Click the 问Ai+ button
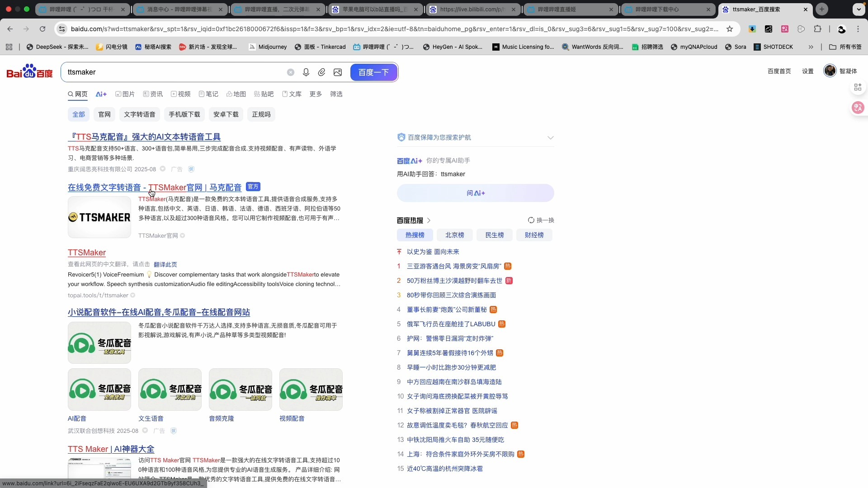The image size is (868, 488). pyautogui.click(x=476, y=193)
